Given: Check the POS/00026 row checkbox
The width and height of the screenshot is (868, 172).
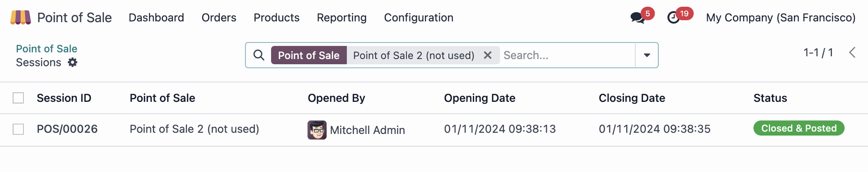Looking at the screenshot, I should pos(18,129).
